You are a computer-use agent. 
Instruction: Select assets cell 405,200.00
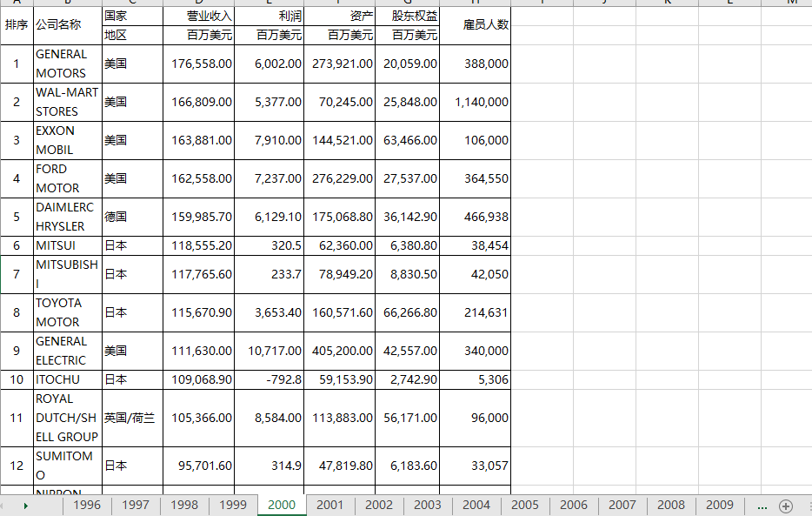(340, 351)
